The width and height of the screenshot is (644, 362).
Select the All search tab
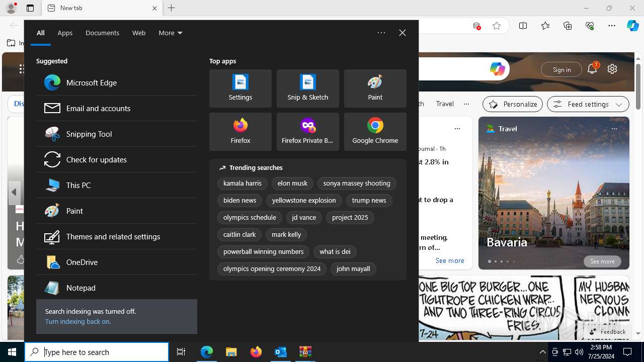pos(41,33)
